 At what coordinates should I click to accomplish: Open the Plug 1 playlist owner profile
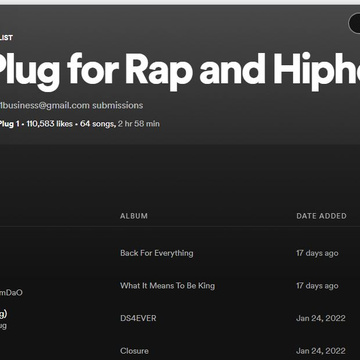9,124
